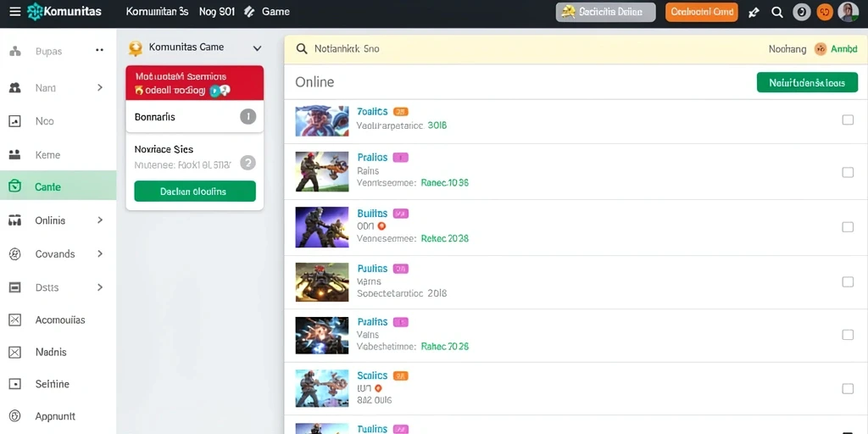This screenshot has height=434, width=868.
Task: Click the search icon in yellow bar
Action: pos(302,48)
